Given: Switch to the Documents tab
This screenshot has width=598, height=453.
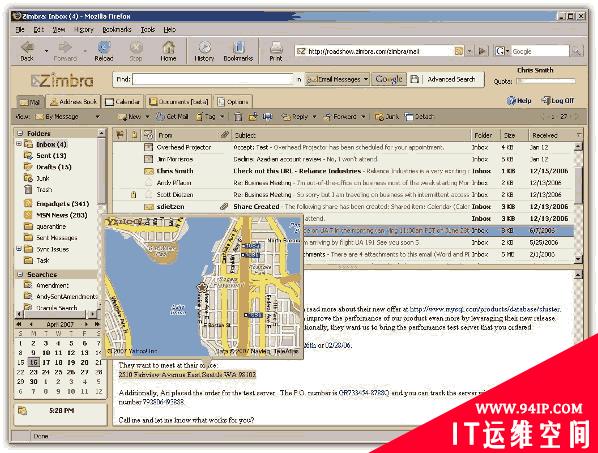Looking at the screenshot, I should click(179, 102).
